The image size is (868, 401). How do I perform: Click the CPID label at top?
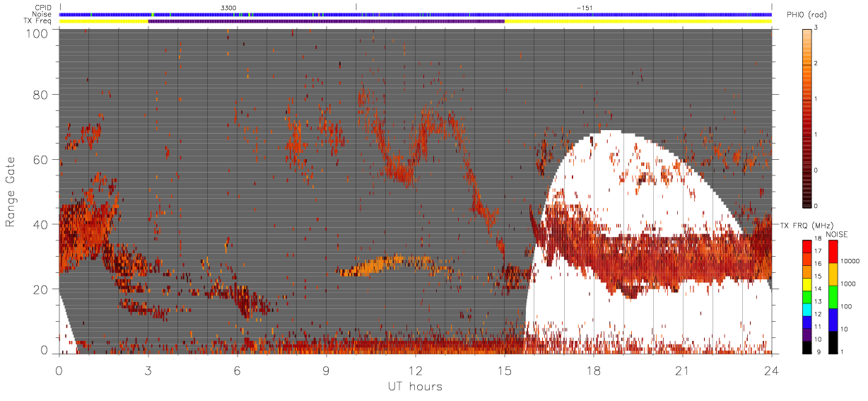point(42,8)
